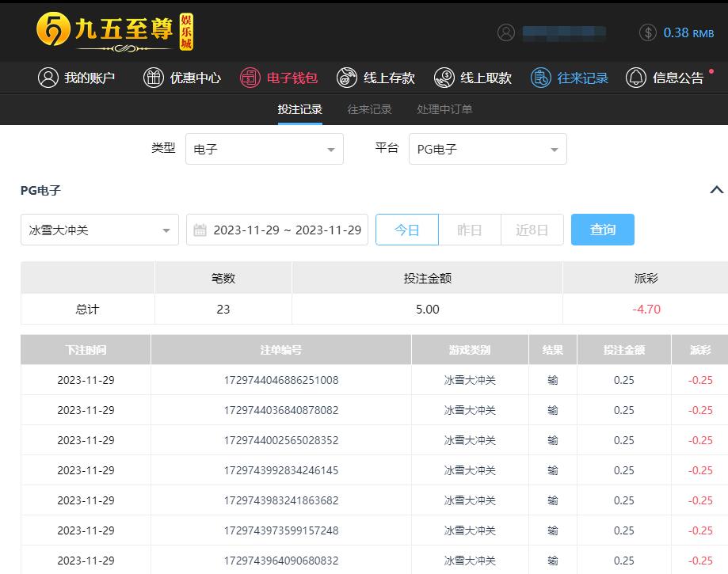Click the dollar balance icon
This screenshot has width=728, height=574.
point(648,32)
